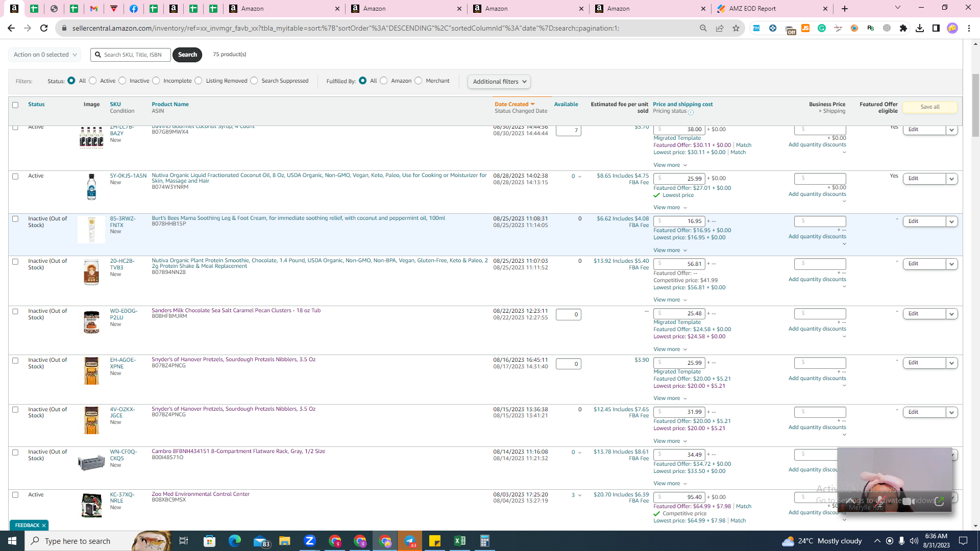Screen dimensions: 980x551
Task: Reload the Seller Central page
Action: [44, 28]
